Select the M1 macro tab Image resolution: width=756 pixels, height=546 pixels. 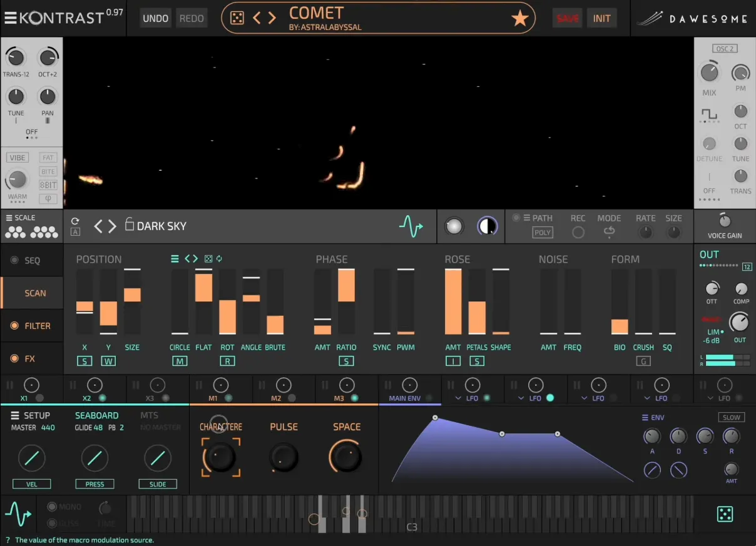[220, 390]
